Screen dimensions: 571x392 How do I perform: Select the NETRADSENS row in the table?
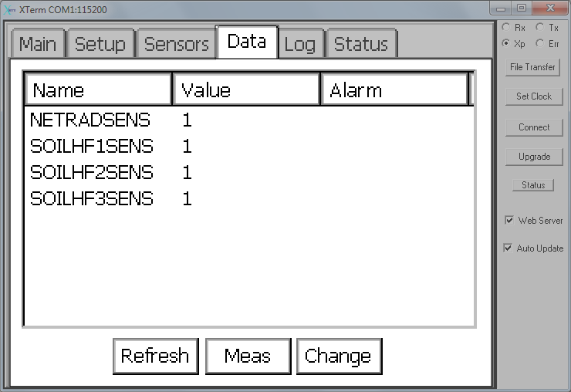click(x=249, y=120)
